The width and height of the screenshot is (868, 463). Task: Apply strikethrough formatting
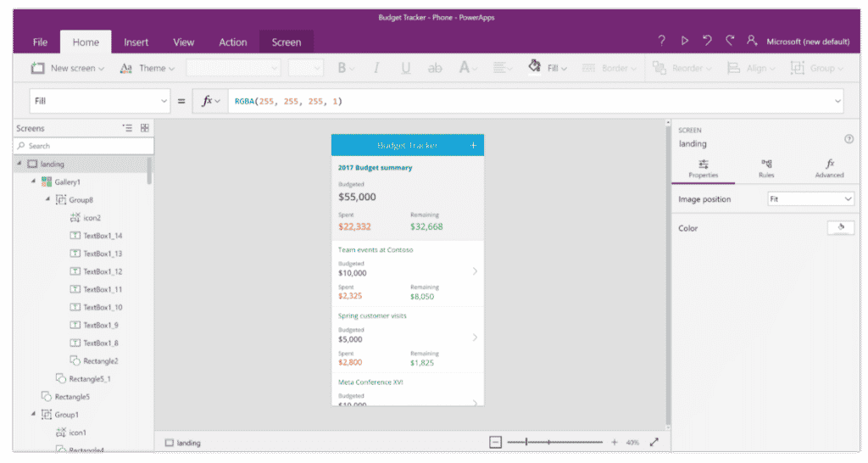pyautogui.click(x=435, y=68)
